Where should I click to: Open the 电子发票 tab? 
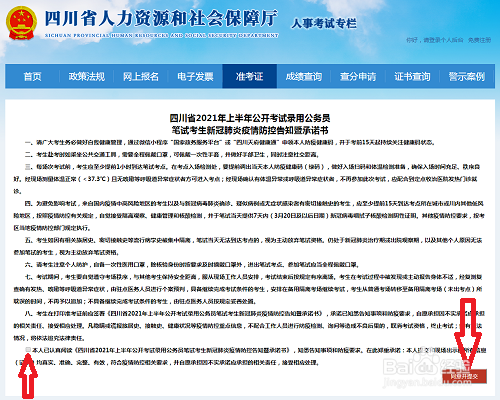click(195, 77)
